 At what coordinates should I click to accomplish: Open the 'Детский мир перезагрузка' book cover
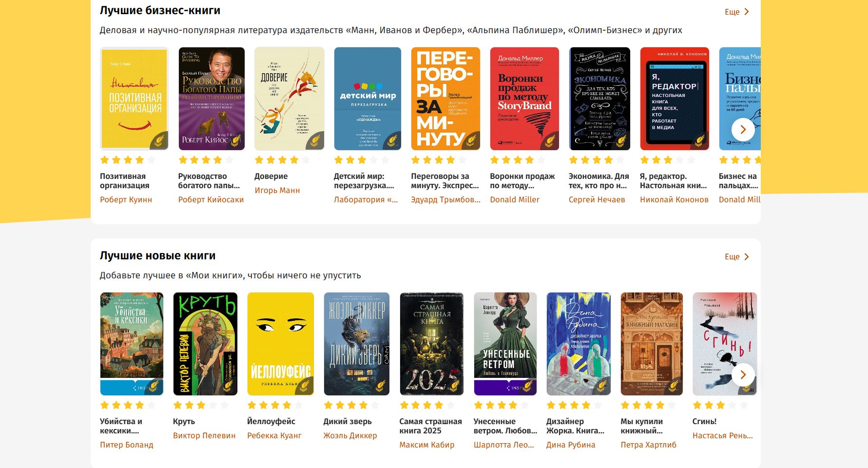point(367,98)
